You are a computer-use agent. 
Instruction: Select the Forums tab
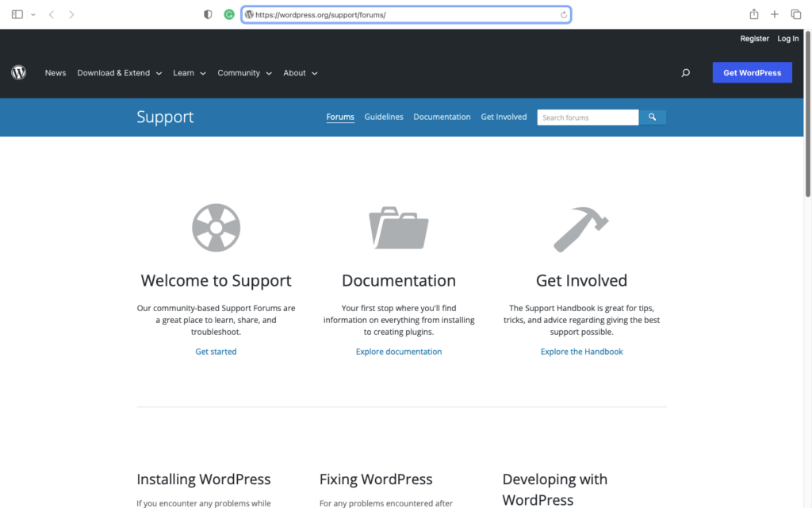(340, 117)
